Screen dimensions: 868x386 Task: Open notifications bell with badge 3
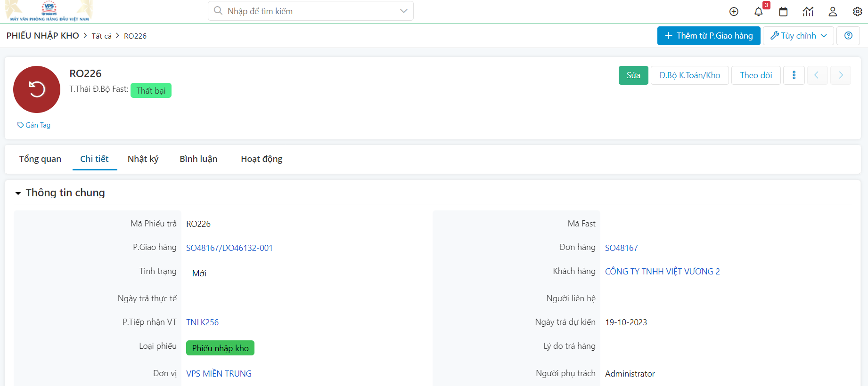point(759,12)
